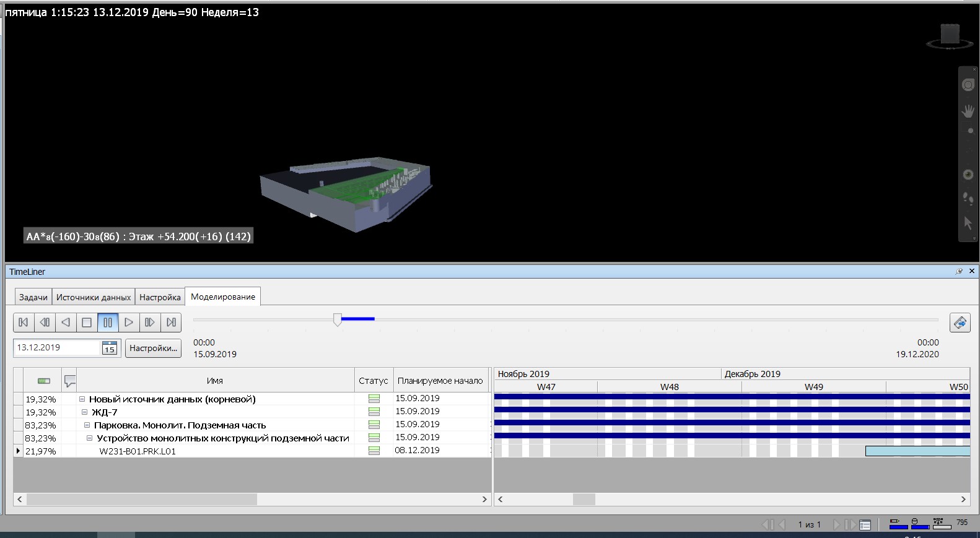Click the Планируемое начало column header

440,381
